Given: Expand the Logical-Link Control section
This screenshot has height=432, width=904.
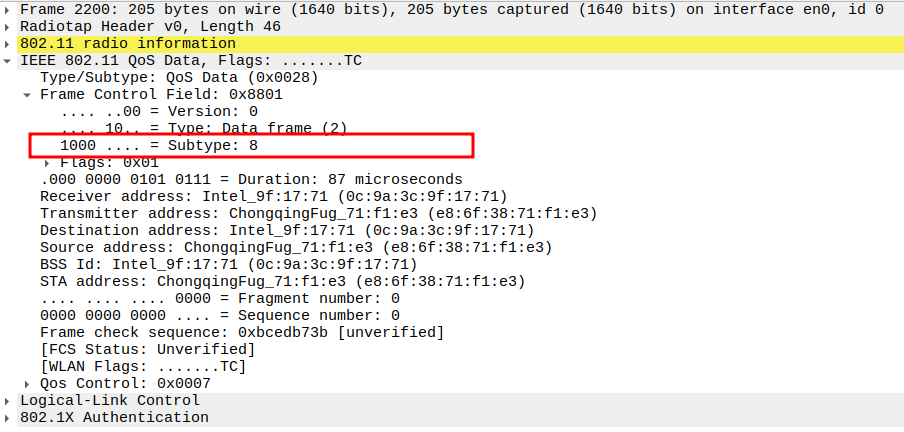Looking at the screenshot, I should pyautogui.click(x=10, y=400).
